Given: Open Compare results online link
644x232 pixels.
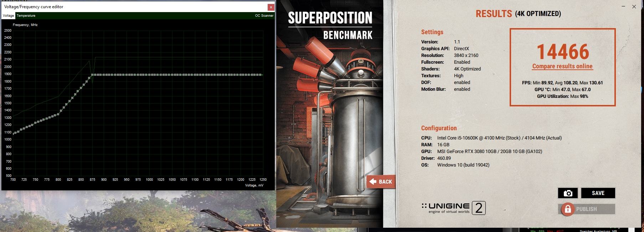Looking at the screenshot, I should tap(562, 66).
